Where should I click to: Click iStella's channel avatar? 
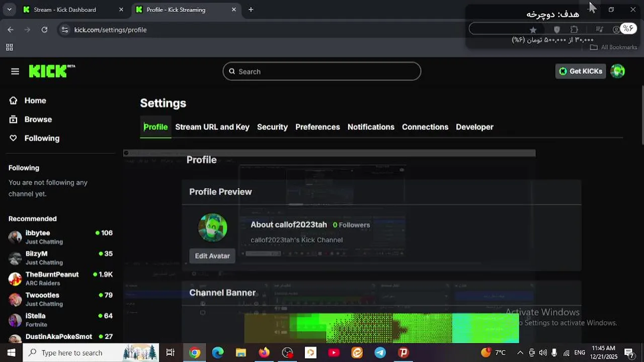(15, 320)
